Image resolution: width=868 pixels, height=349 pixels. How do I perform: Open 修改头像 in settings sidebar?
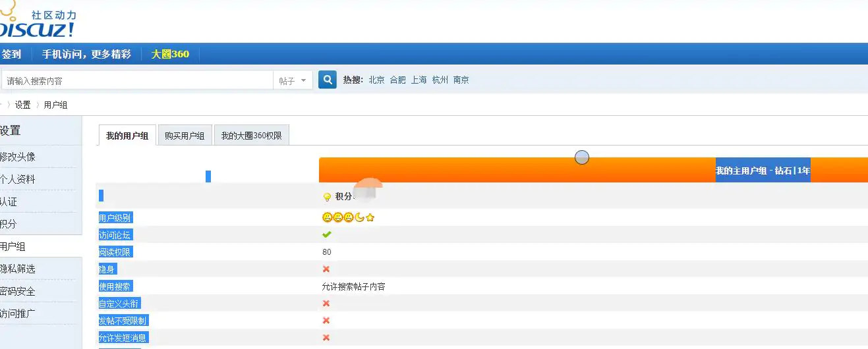(18, 157)
